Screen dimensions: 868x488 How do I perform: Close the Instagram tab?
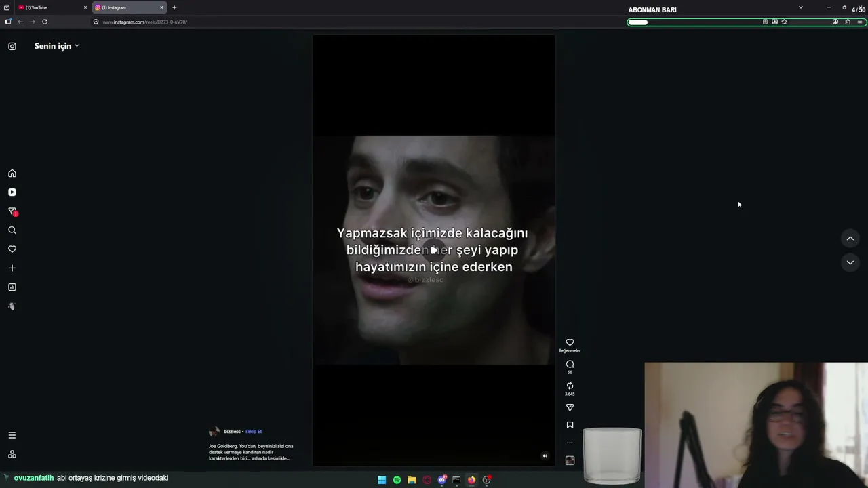click(x=162, y=7)
